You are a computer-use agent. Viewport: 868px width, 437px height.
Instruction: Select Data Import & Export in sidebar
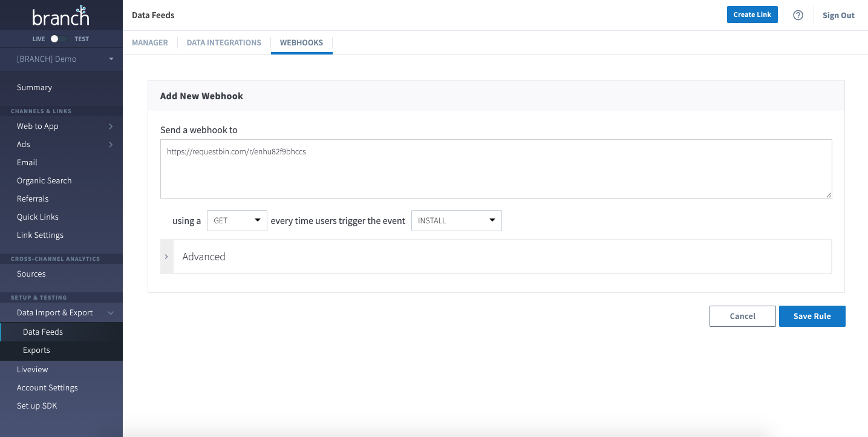click(55, 313)
